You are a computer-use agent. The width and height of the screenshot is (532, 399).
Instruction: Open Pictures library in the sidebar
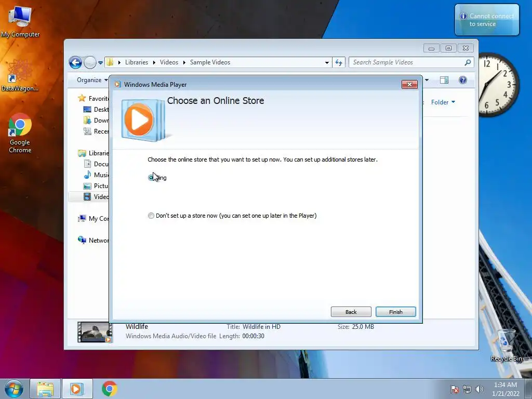96,186
